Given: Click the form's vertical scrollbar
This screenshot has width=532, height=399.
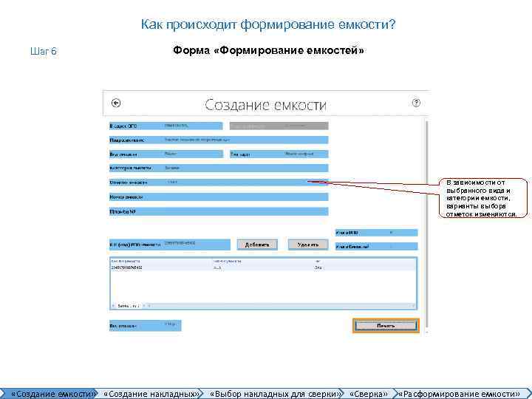Looking at the screenshot, I should pos(426,225).
